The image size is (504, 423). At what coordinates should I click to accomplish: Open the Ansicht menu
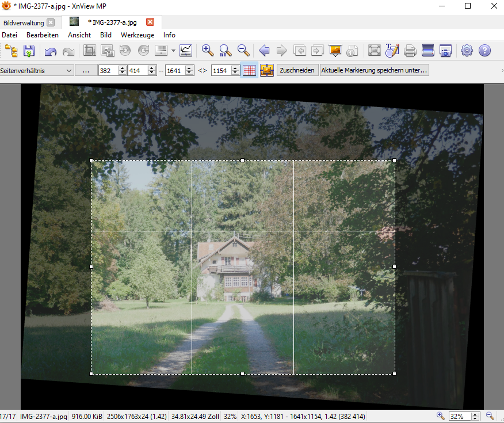click(79, 35)
